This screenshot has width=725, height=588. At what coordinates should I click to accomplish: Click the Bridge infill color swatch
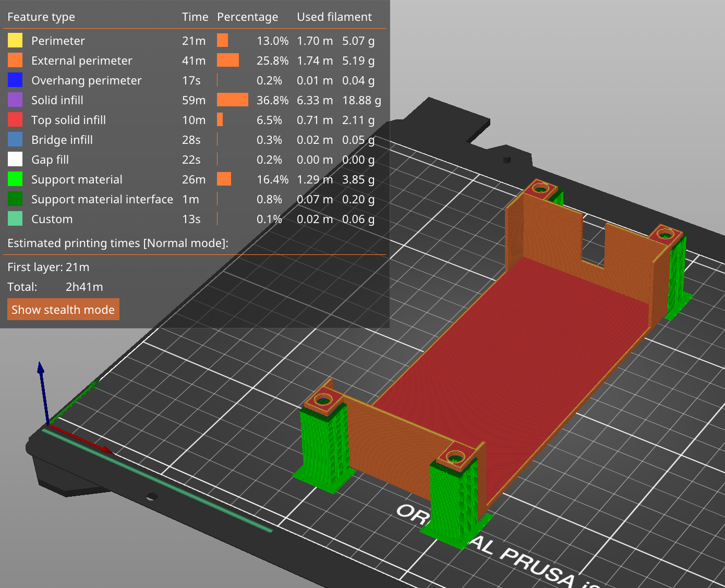coord(15,139)
